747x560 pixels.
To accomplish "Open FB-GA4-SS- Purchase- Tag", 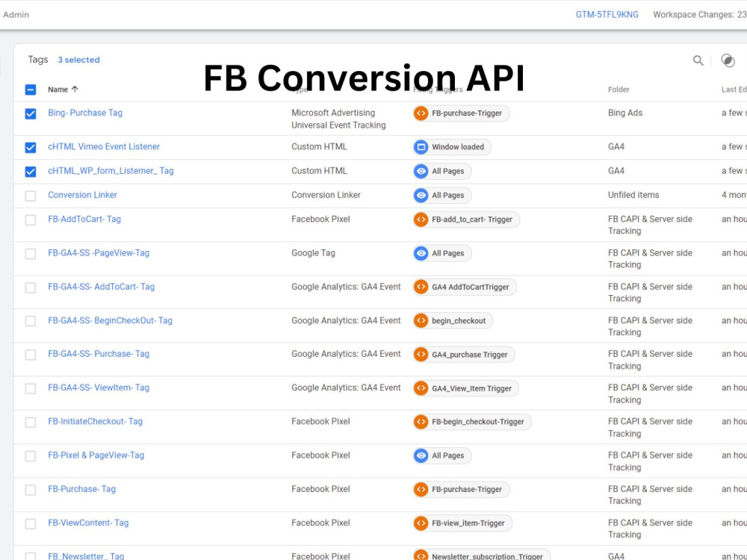I will click(x=99, y=354).
